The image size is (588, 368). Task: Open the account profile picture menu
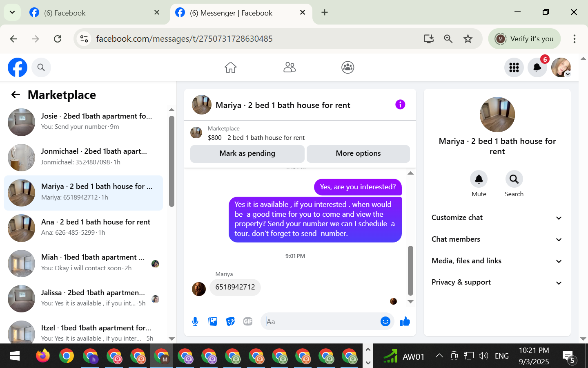(561, 67)
